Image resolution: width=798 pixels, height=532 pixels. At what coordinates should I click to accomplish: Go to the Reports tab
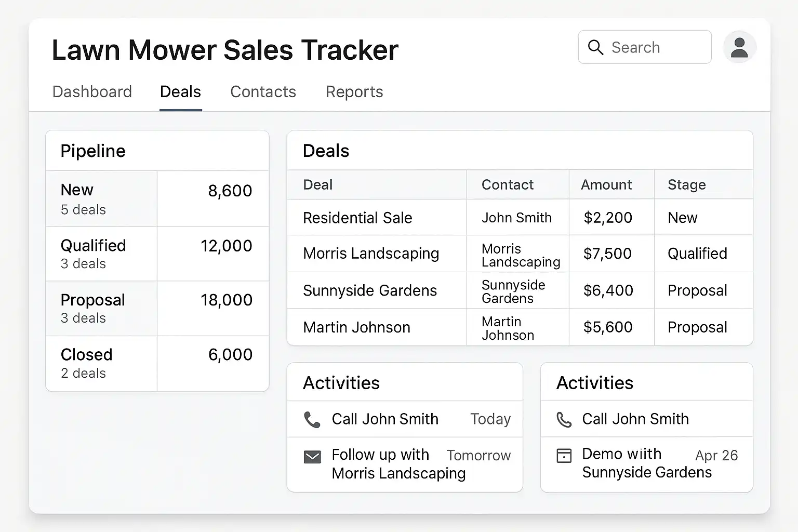(x=354, y=92)
